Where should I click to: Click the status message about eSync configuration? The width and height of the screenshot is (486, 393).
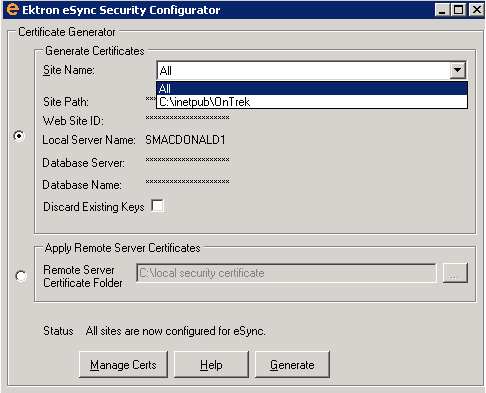pyautogui.click(x=175, y=331)
